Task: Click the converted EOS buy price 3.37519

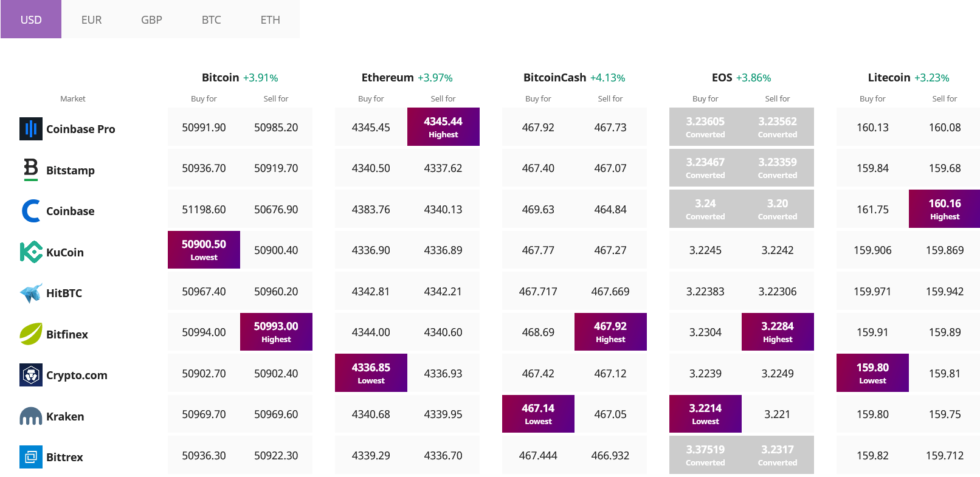Action: pos(705,455)
